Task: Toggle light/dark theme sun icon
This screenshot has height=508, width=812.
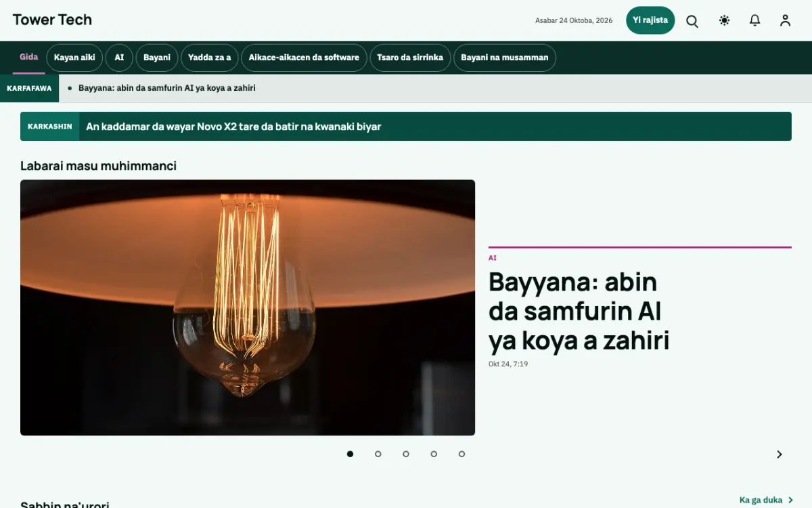Action: point(725,20)
